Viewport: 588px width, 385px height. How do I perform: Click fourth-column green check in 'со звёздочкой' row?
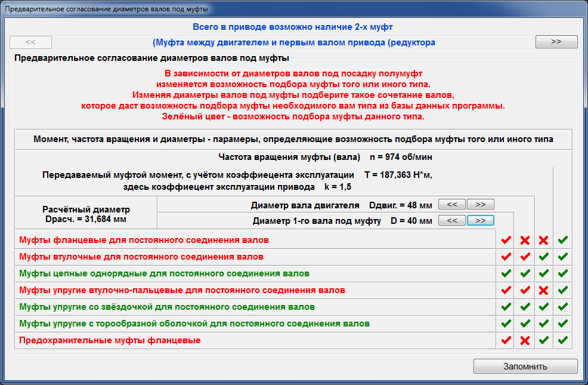(563, 307)
